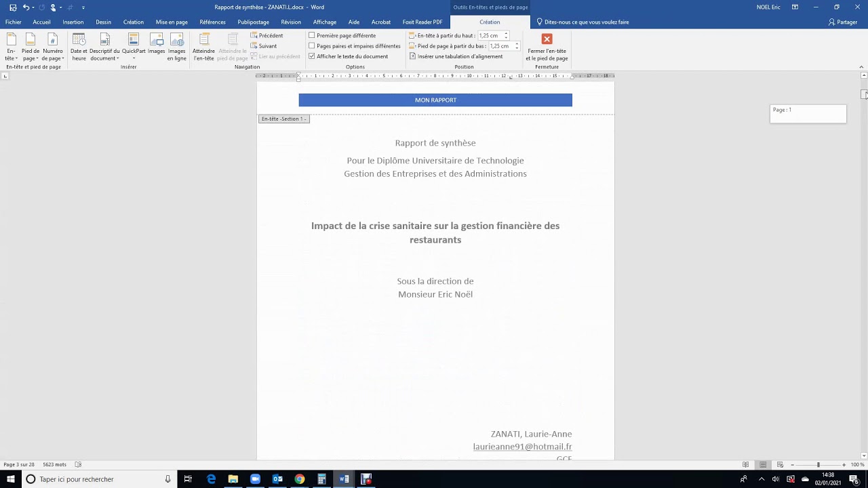The image size is (868, 488).
Task: Open Outlook from the taskbar
Action: click(277, 479)
